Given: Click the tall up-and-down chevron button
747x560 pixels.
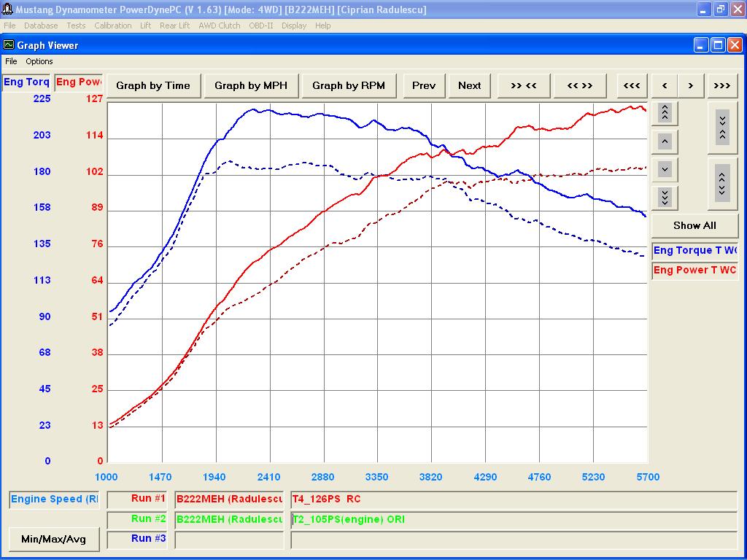Looking at the screenshot, I should pyautogui.click(x=722, y=184).
